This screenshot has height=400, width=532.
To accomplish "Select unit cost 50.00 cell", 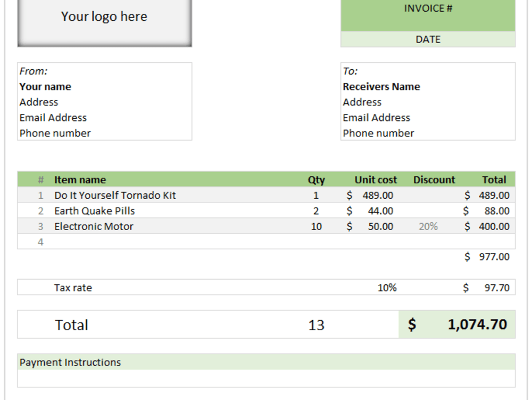I will pos(370,226).
